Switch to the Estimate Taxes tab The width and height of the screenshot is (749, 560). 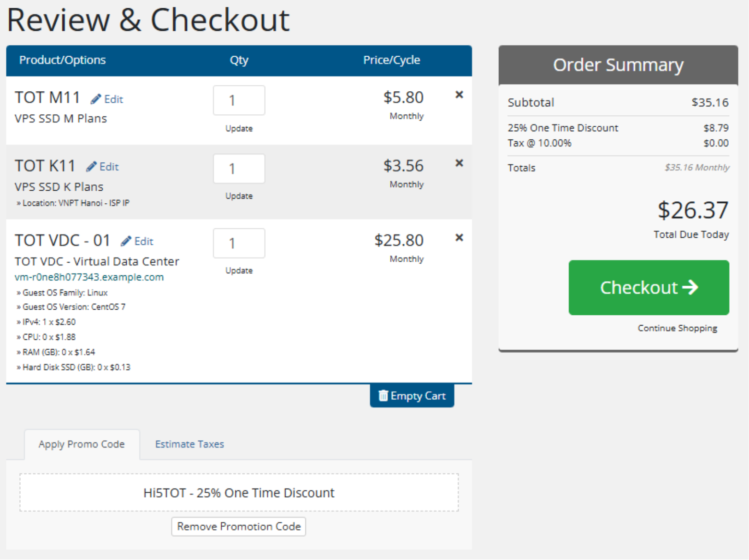point(189,444)
